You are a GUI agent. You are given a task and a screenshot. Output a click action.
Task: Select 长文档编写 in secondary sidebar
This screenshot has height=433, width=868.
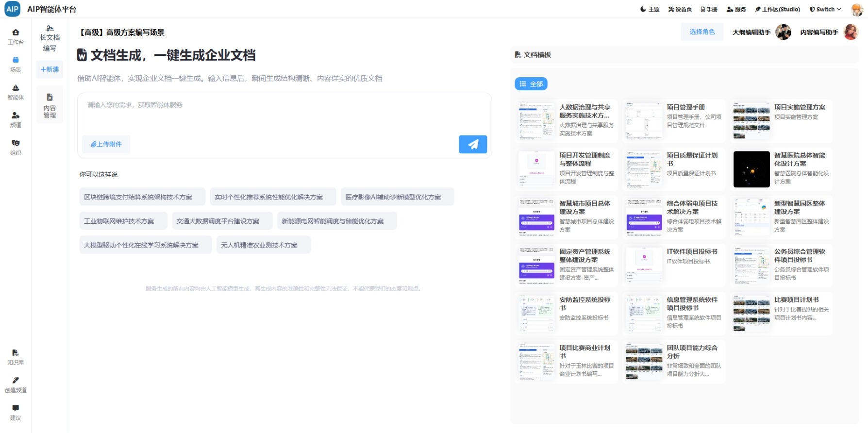(50, 38)
